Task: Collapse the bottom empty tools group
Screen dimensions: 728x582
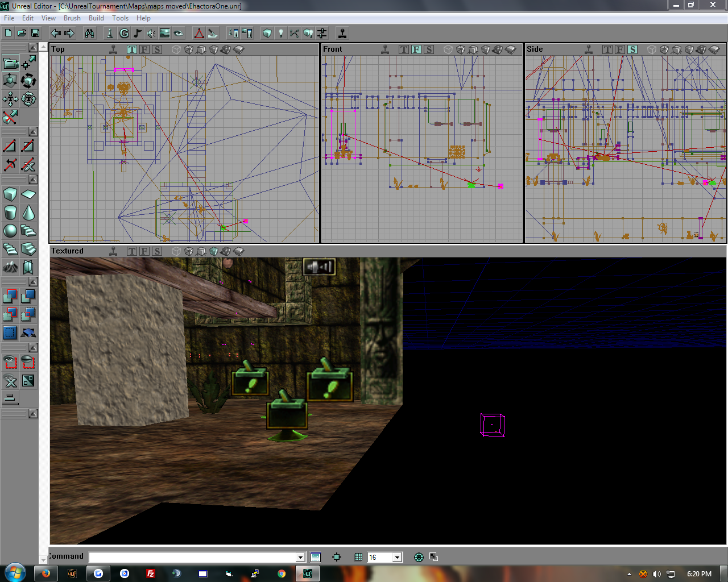Action: [33, 413]
